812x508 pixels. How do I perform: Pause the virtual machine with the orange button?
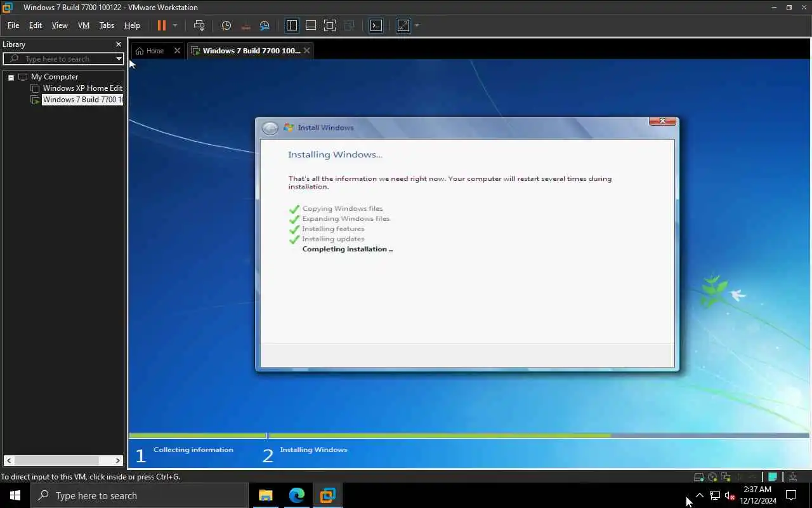pyautogui.click(x=161, y=25)
